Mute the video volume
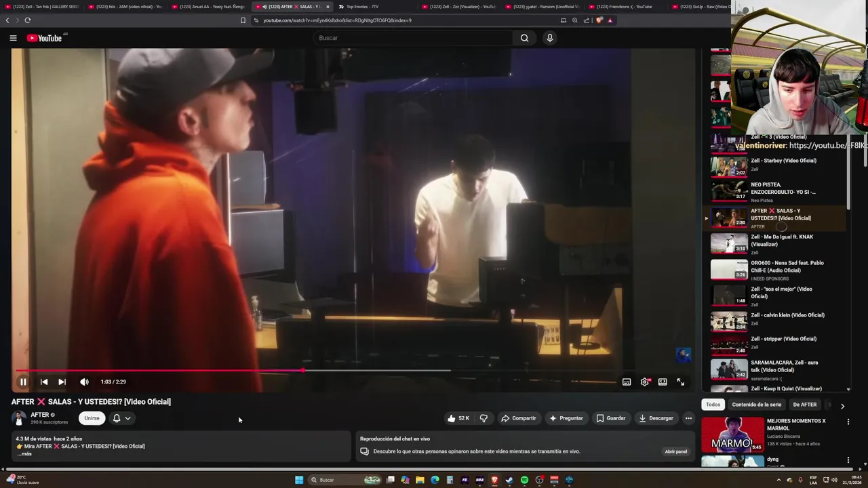Viewport: 868px width, 488px height. tap(84, 382)
